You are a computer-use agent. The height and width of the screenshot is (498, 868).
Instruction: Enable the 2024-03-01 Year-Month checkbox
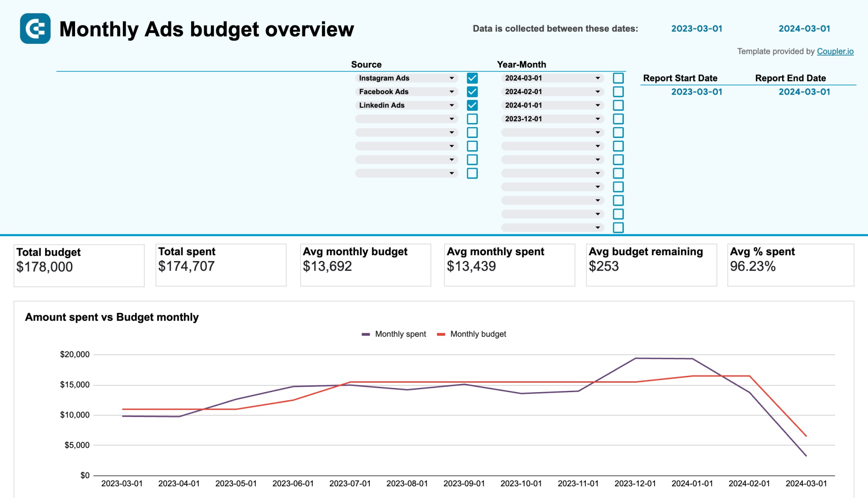[x=618, y=78]
